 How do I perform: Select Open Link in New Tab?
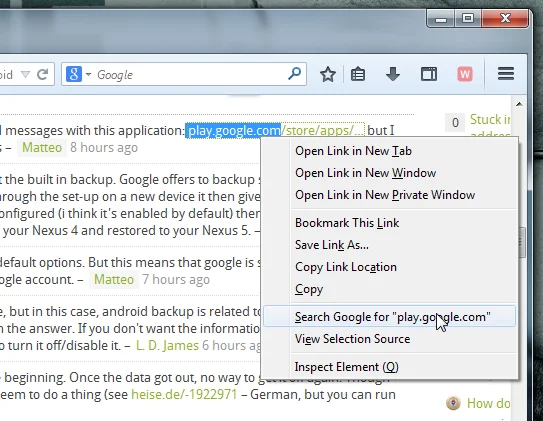coord(353,151)
